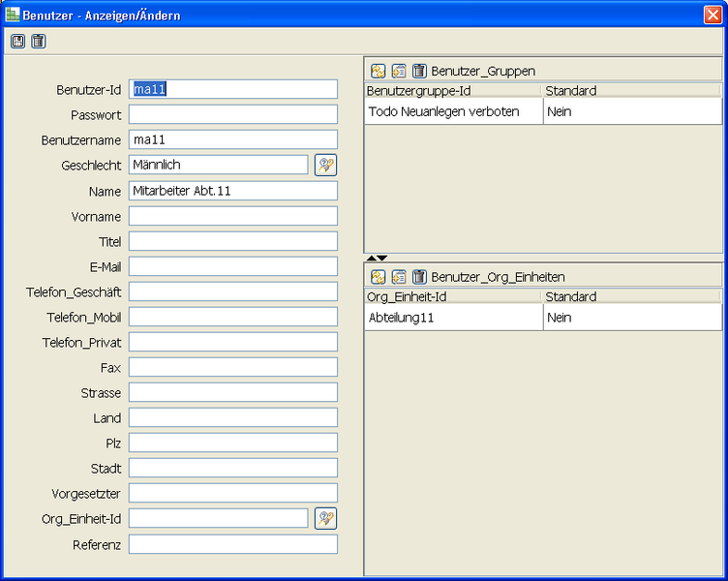Select the 'Abteilung11' table row
This screenshot has width=728, height=581.
(452, 318)
